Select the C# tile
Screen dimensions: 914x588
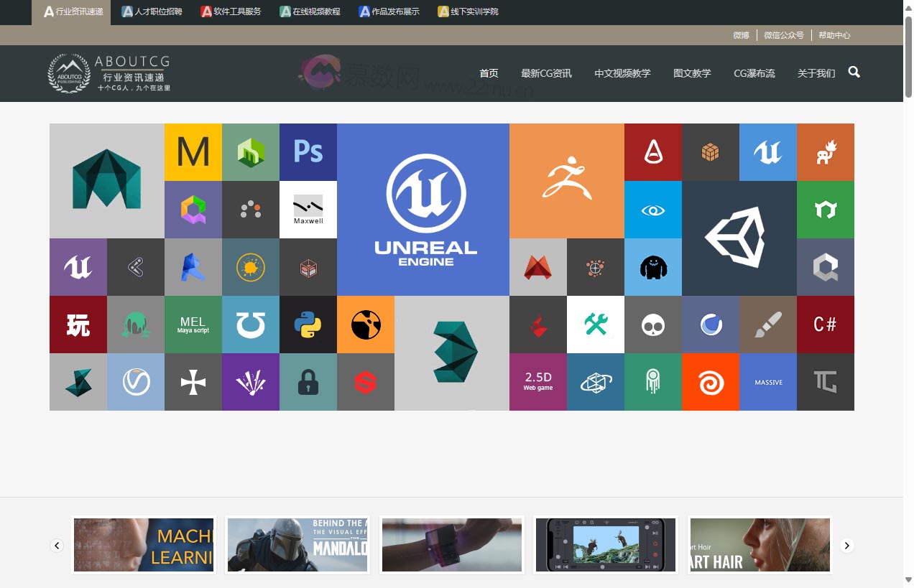pyautogui.click(x=825, y=325)
